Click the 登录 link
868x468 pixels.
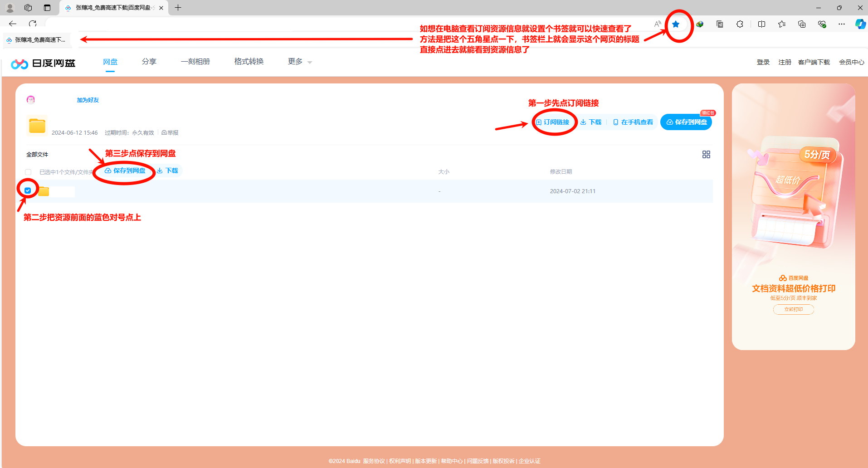click(x=763, y=62)
